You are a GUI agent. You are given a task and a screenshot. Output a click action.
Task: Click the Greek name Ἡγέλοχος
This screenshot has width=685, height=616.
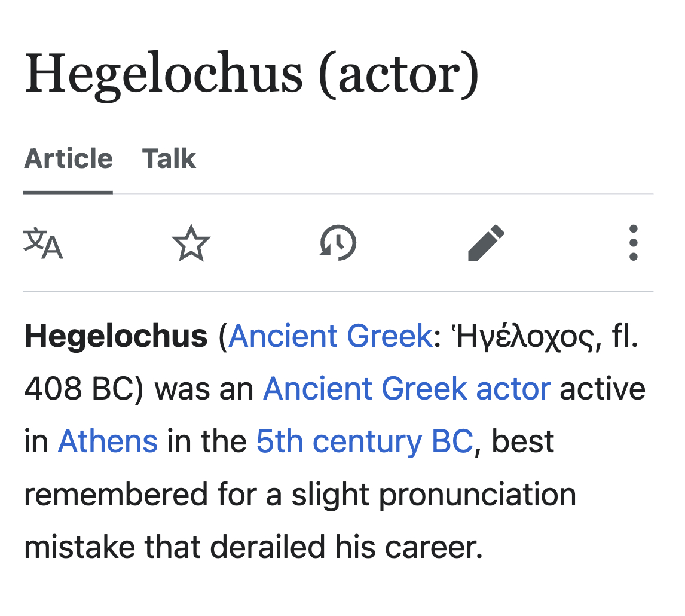coord(521,336)
